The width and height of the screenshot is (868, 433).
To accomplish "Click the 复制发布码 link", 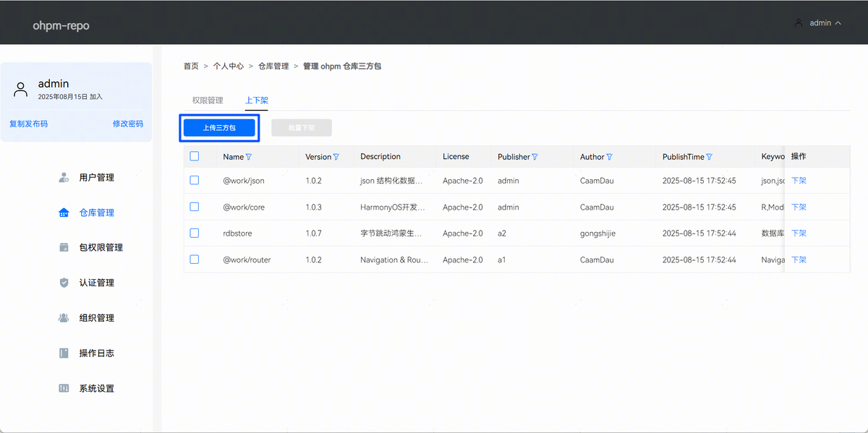I will pos(29,124).
